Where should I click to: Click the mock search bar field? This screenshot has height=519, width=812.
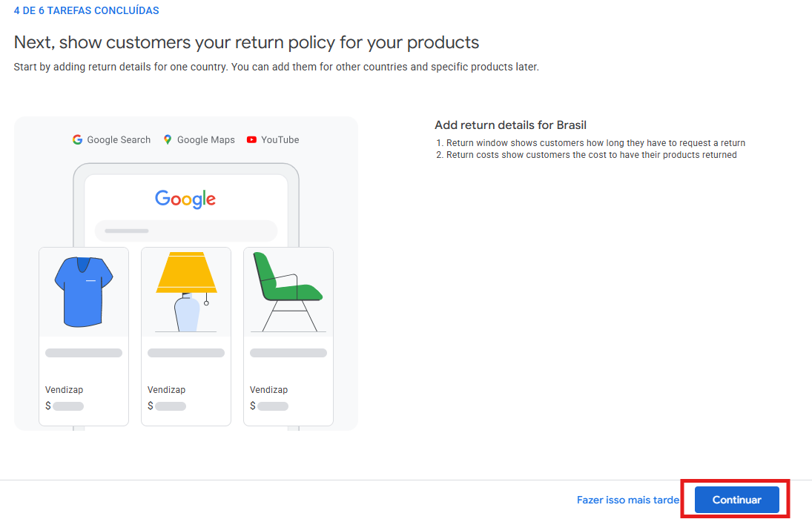[185, 231]
